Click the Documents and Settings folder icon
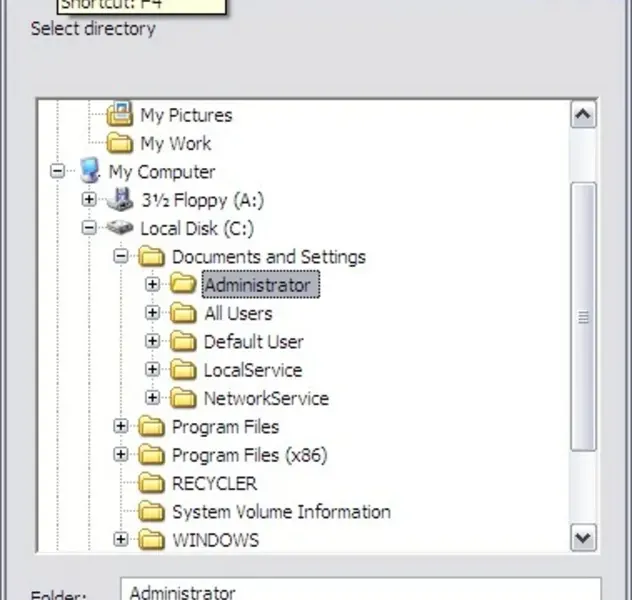 click(x=152, y=257)
